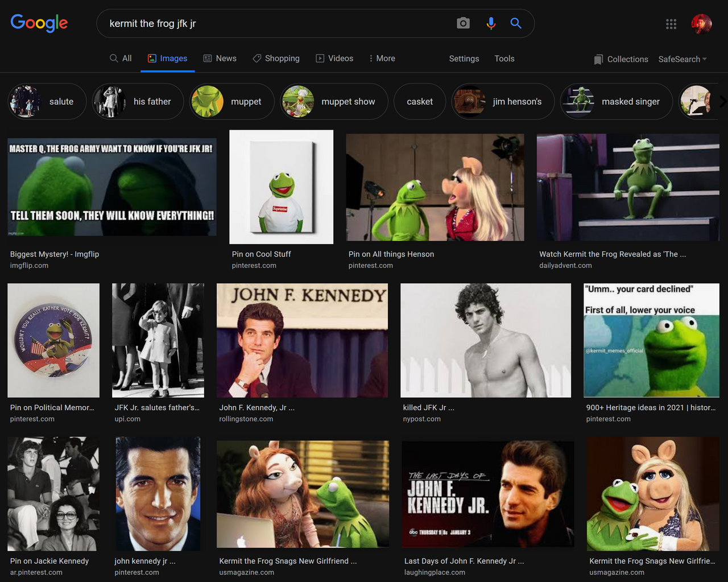The width and height of the screenshot is (728, 582).
Task: Open Biggest Mystery! - Imgflip link
Action: click(55, 254)
